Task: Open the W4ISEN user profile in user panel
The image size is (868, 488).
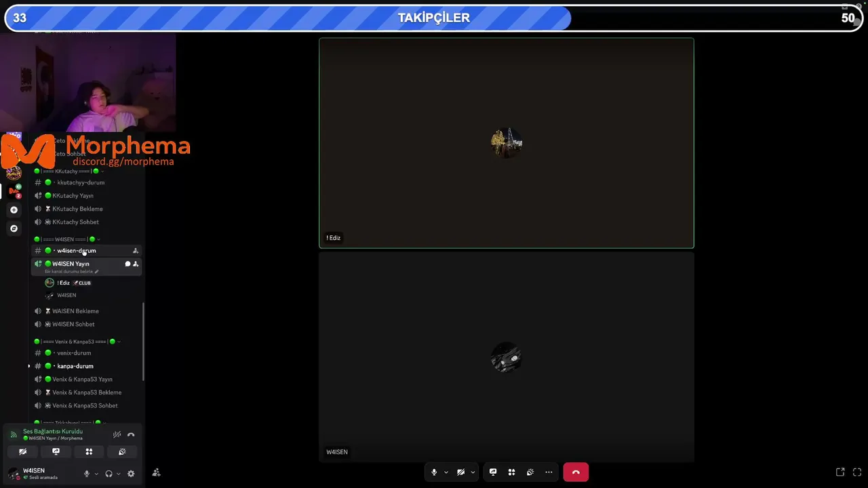Action: click(x=41, y=474)
